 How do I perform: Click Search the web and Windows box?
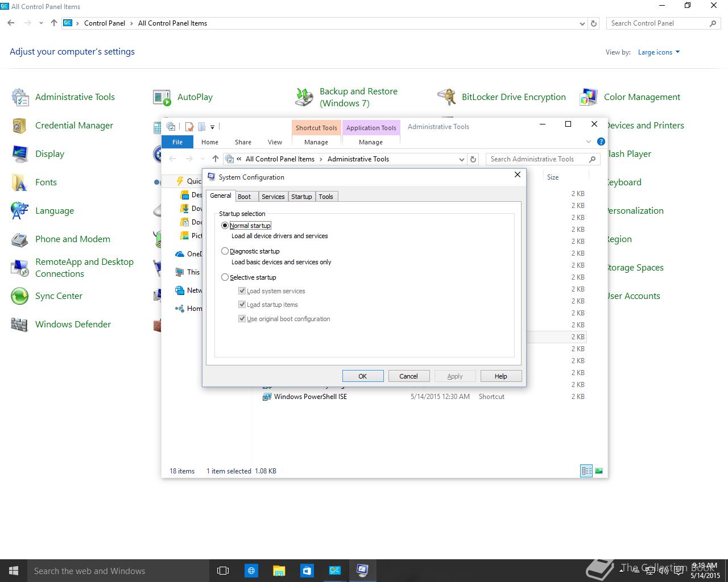point(118,571)
